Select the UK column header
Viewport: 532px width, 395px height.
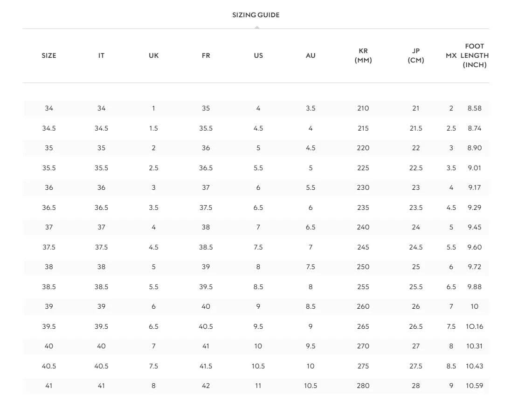153,55
